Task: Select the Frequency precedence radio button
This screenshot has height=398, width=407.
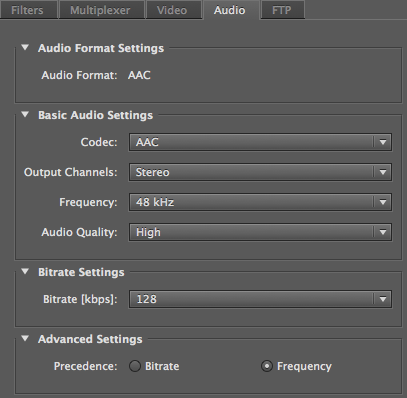Action: [x=267, y=366]
